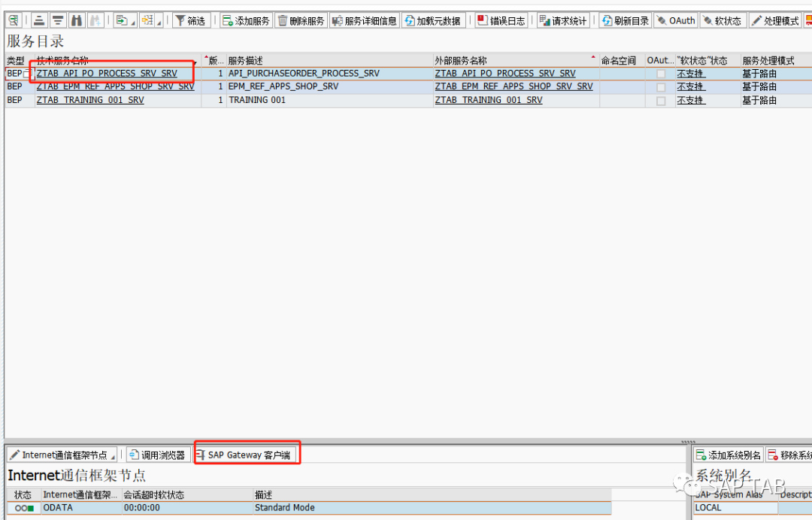The image size is (812, 520).
Task: Click the 会话超时软状态 column header
Action: coord(187,494)
